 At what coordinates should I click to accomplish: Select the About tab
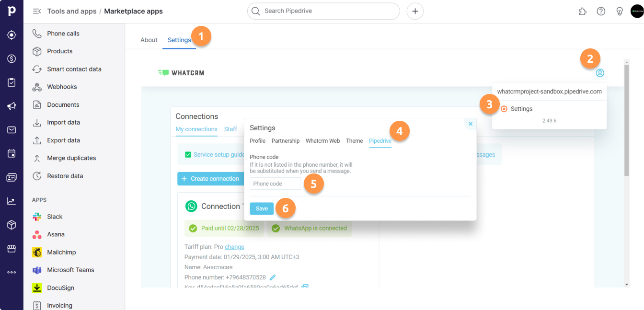[149, 40]
